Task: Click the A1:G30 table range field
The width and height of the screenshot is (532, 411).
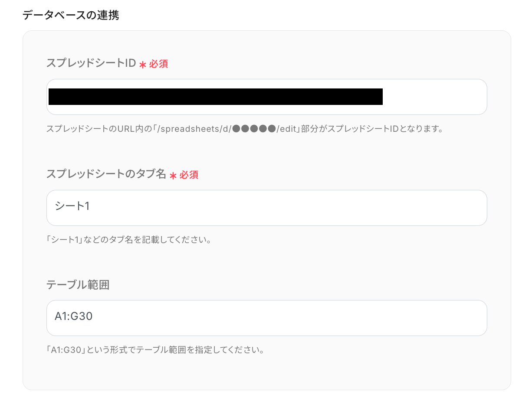Action: pos(267,318)
